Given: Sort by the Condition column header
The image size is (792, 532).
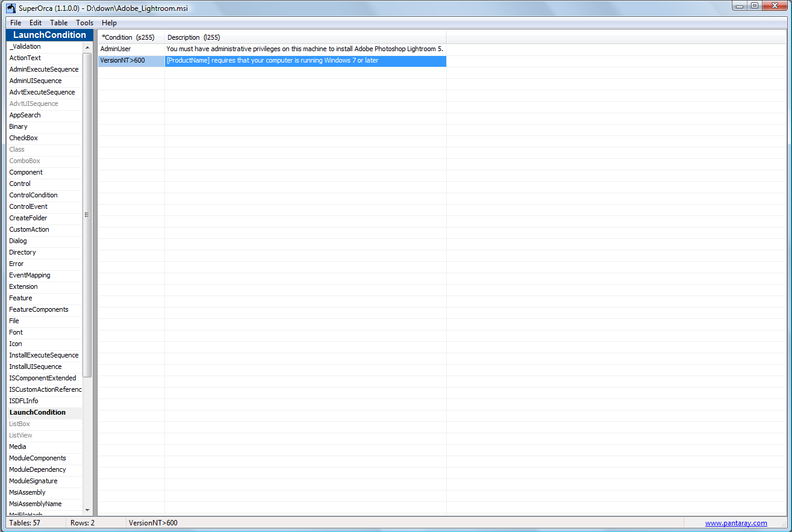Looking at the screenshot, I should 131,37.
